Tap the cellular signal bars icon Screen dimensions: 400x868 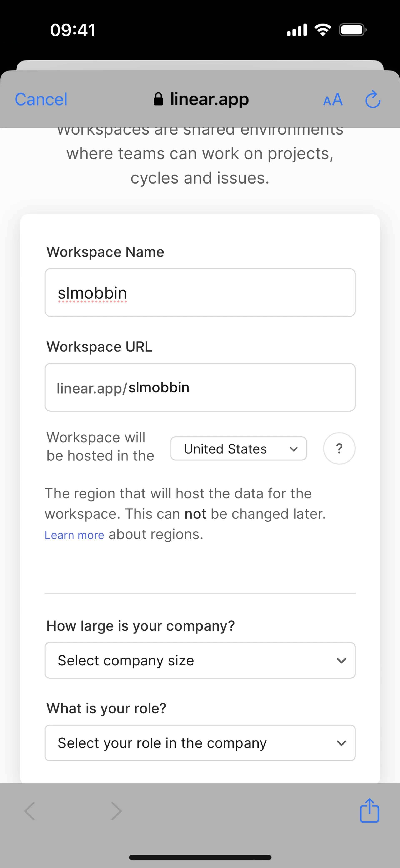297,30
